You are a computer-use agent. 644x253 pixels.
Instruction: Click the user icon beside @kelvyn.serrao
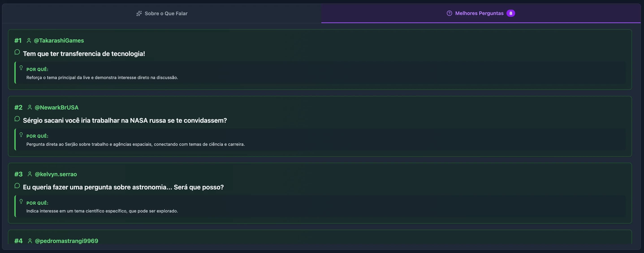tap(30, 174)
